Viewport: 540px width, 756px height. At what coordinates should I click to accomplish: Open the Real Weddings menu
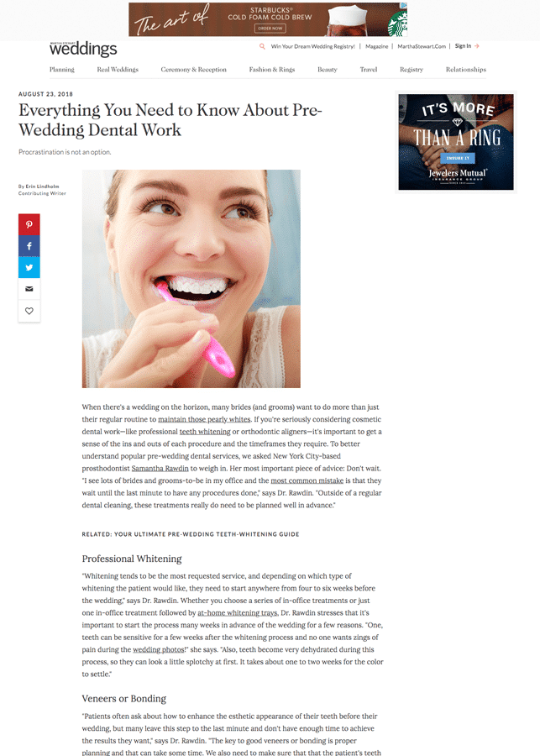(118, 70)
